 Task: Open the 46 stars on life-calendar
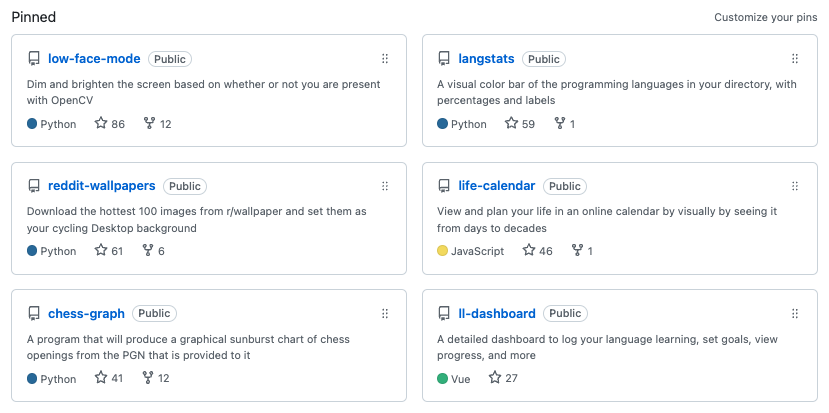[537, 251]
